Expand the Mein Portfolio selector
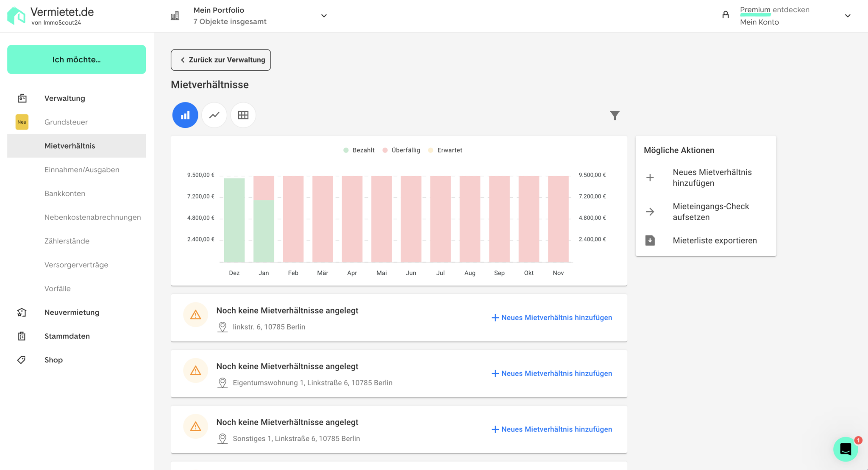The image size is (868, 470). coord(324,16)
